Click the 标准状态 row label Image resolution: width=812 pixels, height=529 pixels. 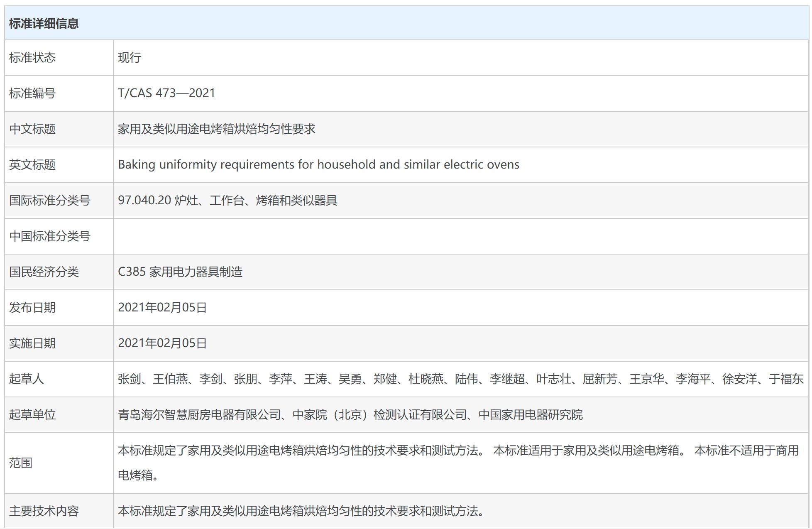coord(32,58)
